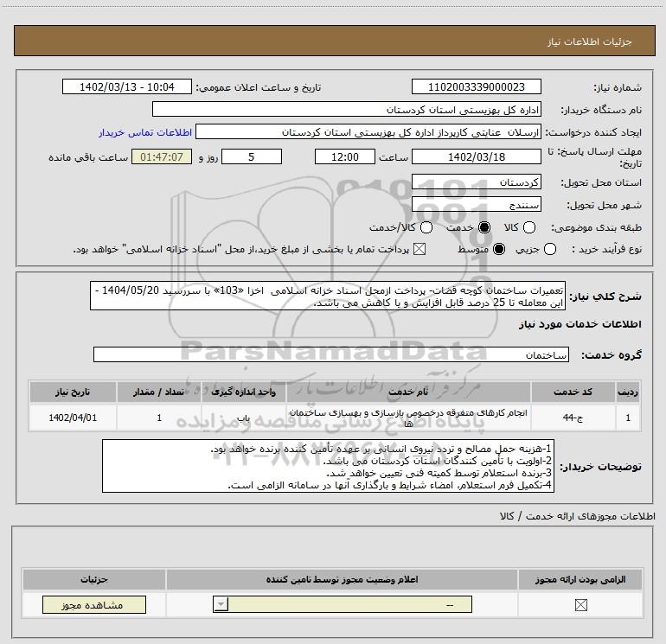
Task: Click the deadline date 1402/03/18 field
Action: pos(476,156)
